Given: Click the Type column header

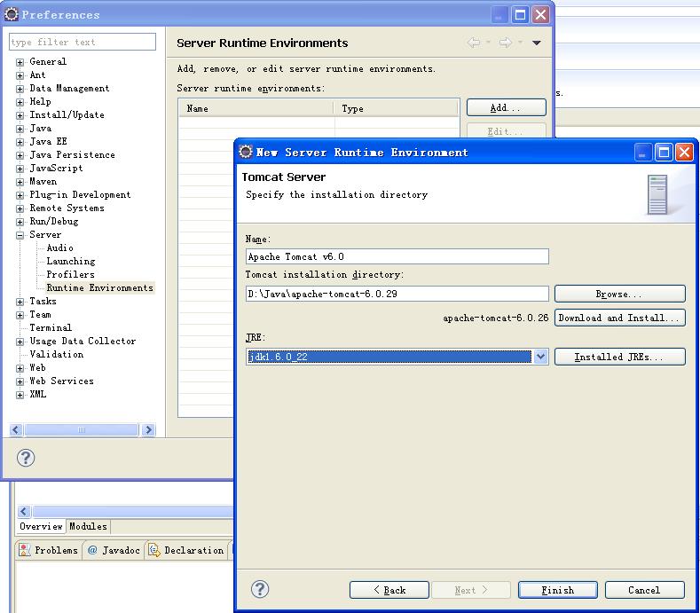Looking at the screenshot, I should click(x=396, y=108).
